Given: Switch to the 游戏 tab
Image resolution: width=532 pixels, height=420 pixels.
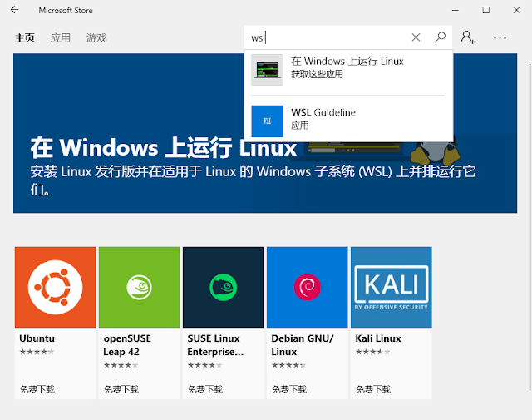Looking at the screenshot, I should [96, 37].
